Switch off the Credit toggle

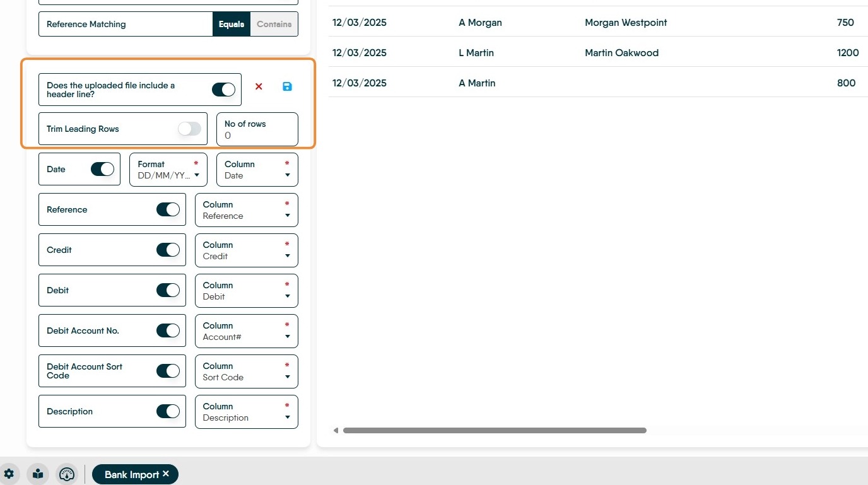click(x=168, y=250)
